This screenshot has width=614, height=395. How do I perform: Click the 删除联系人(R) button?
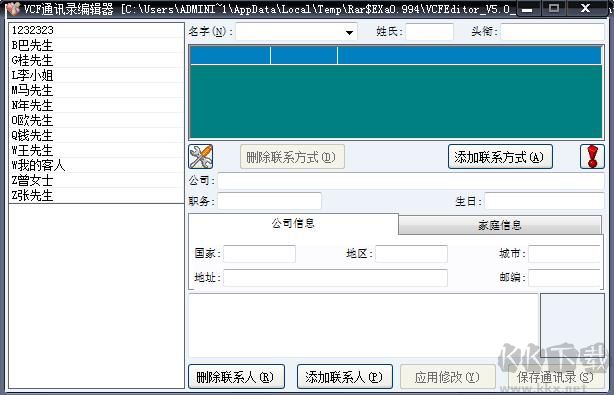pyautogui.click(x=236, y=377)
